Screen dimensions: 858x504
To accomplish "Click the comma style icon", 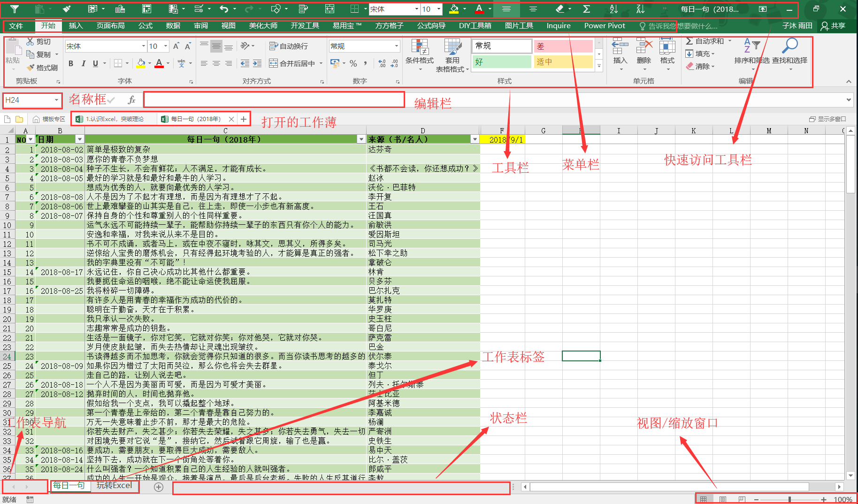I will click(365, 63).
